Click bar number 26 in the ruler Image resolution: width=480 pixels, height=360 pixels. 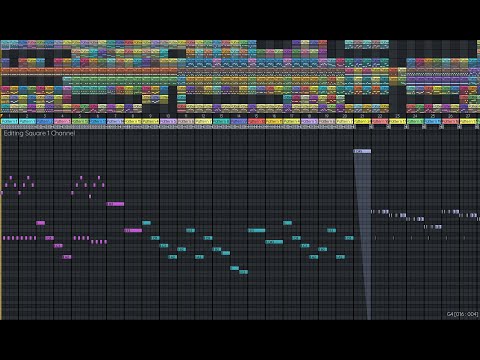click(x=451, y=116)
